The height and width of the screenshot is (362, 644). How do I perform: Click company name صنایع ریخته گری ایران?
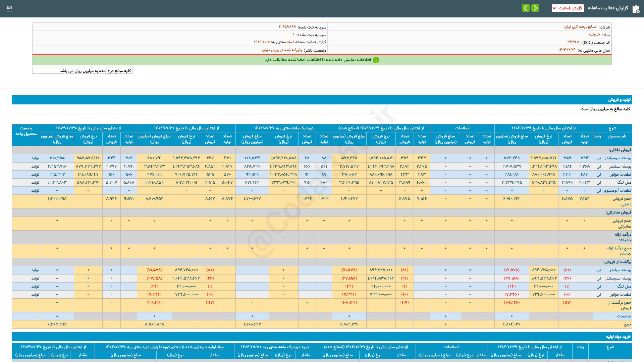tap(580, 27)
